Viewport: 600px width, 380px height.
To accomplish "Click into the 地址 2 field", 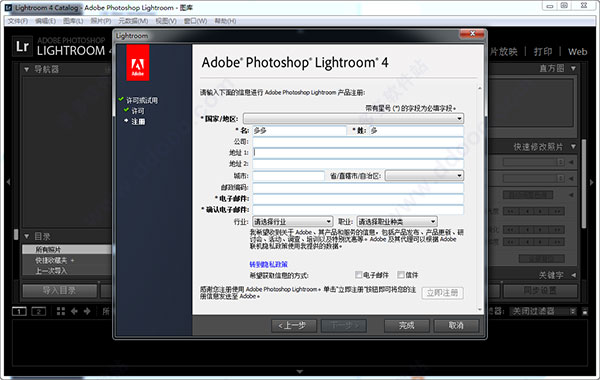I will pos(358,164).
